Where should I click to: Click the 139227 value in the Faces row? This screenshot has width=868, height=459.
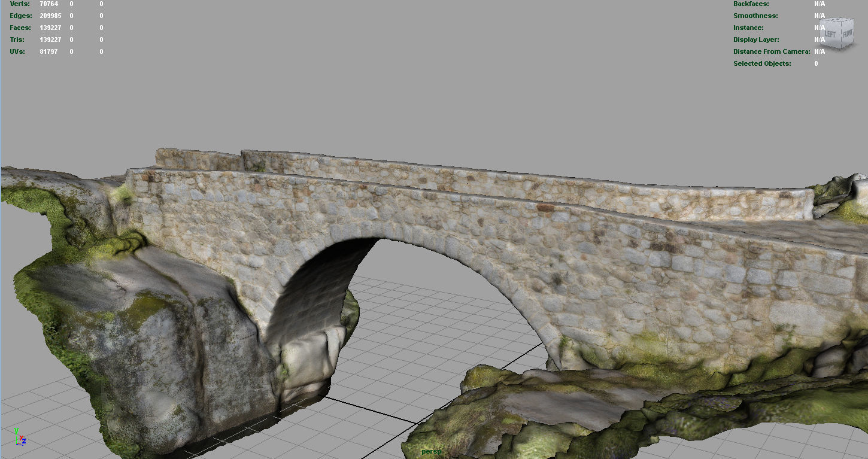[50, 28]
